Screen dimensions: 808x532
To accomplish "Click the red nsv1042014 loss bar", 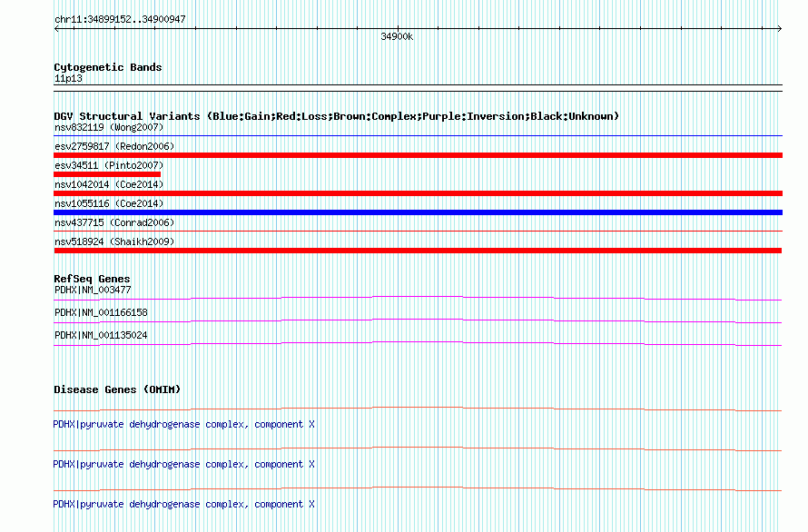I will [x=418, y=193].
